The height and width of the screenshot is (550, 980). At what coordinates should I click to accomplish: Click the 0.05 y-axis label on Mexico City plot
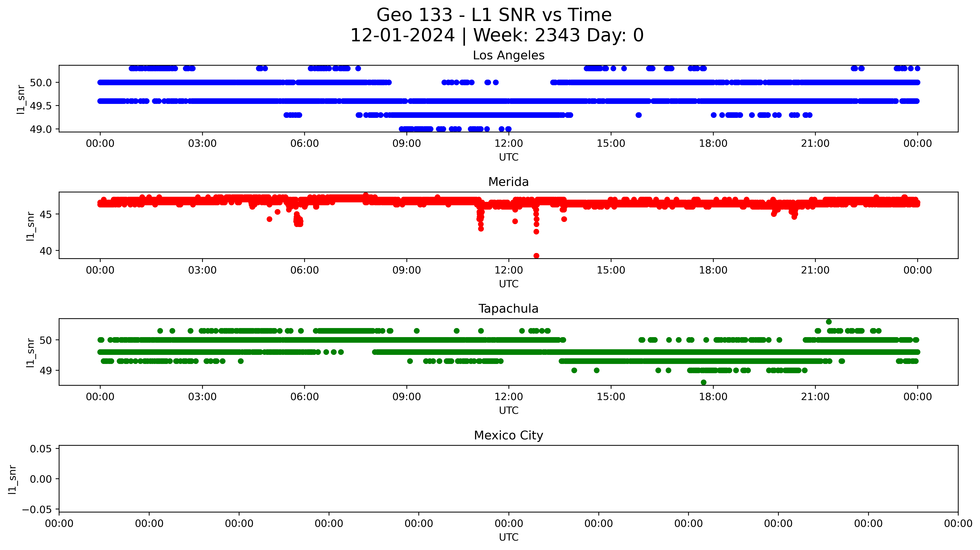click(x=41, y=449)
